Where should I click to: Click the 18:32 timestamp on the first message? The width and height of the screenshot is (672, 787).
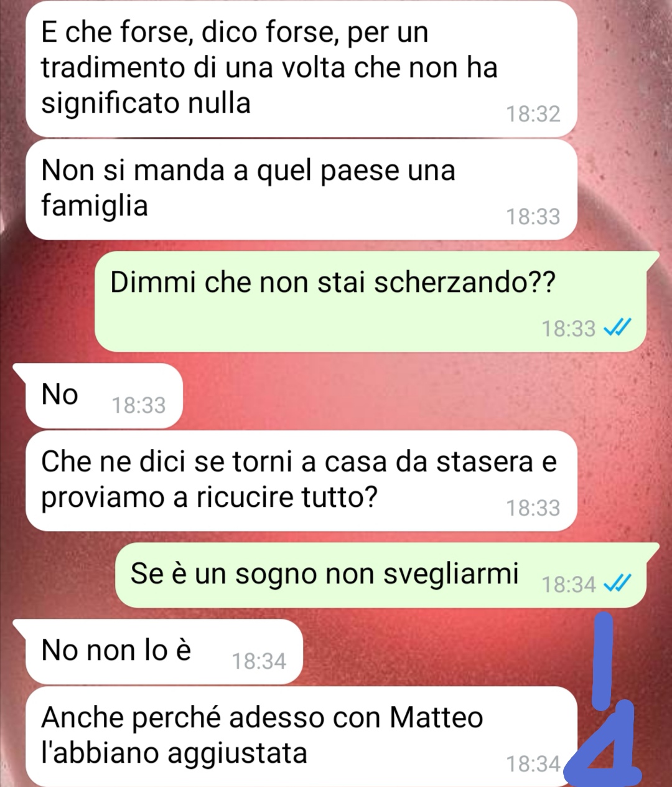pyautogui.click(x=533, y=114)
